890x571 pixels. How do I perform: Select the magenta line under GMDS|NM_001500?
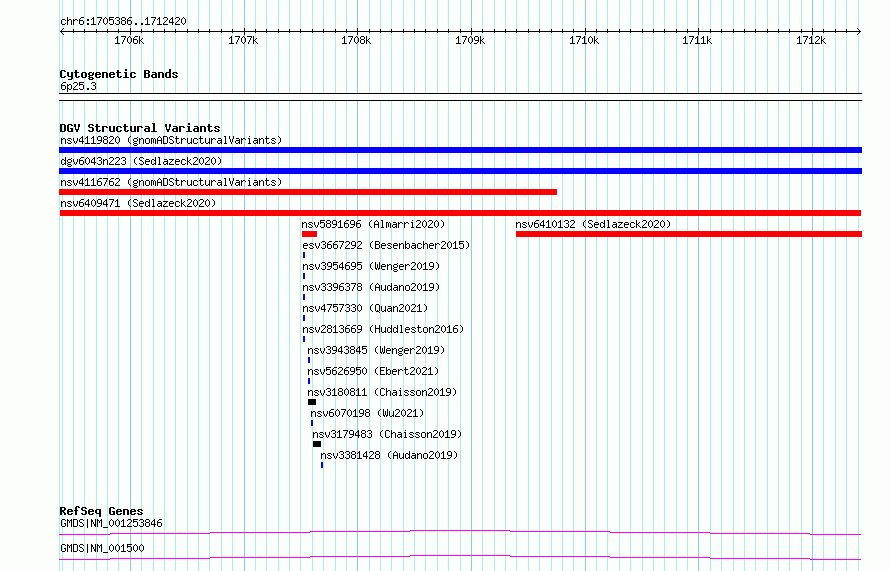point(460,557)
